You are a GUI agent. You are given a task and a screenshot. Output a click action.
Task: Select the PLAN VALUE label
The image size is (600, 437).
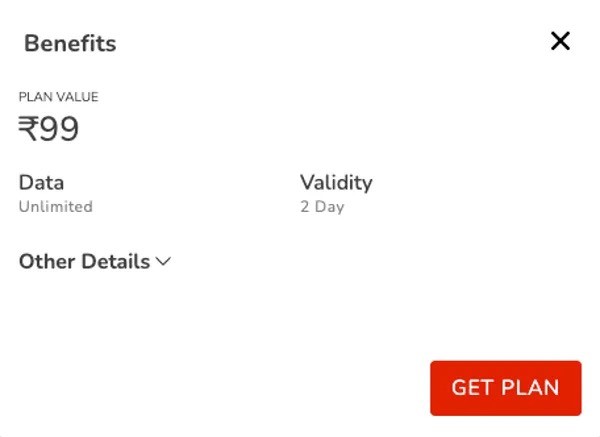(58, 97)
